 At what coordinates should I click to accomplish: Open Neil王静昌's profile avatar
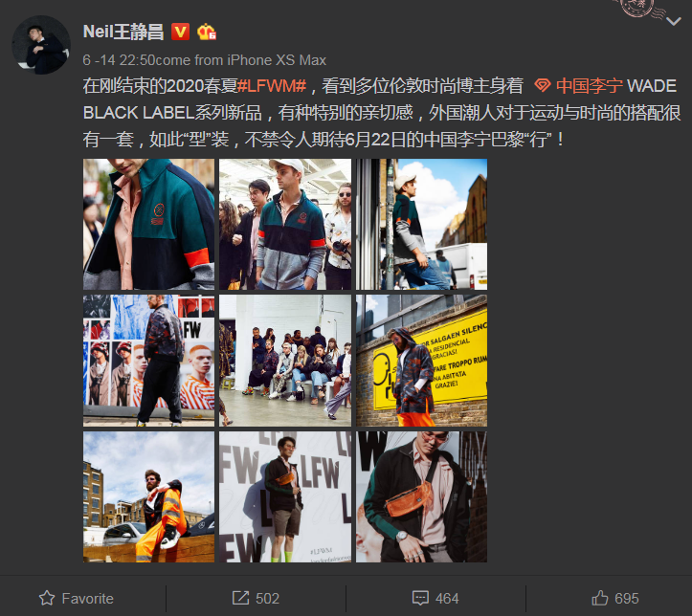[x=41, y=45]
